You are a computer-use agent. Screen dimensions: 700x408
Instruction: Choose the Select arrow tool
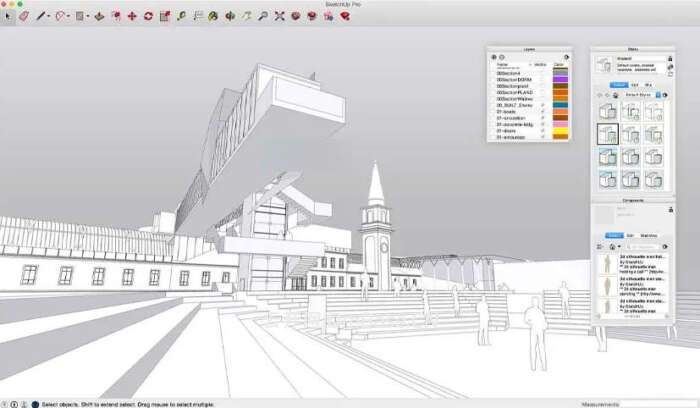[8, 17]
